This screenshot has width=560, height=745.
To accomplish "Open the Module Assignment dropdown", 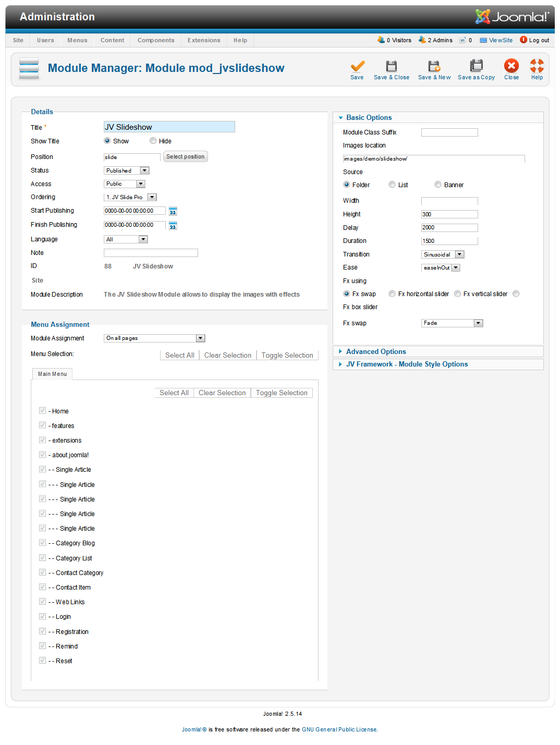I will tap(155, 338).
